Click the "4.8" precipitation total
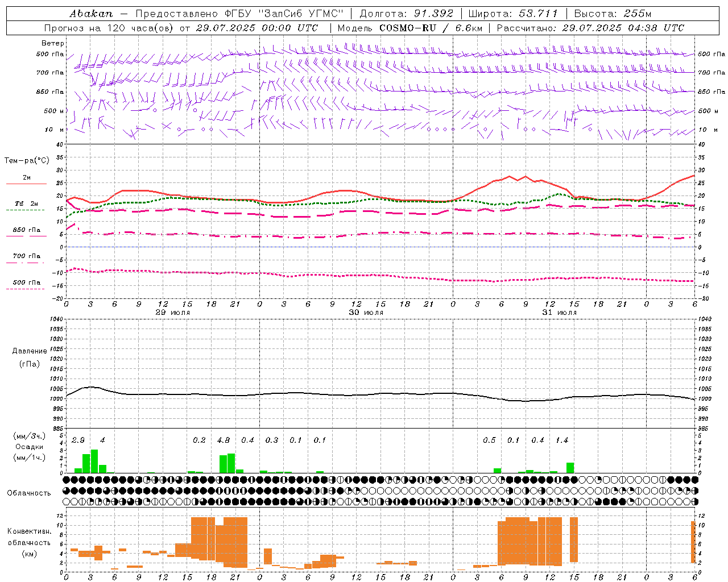728x582 pixels. tap(224, 440)
